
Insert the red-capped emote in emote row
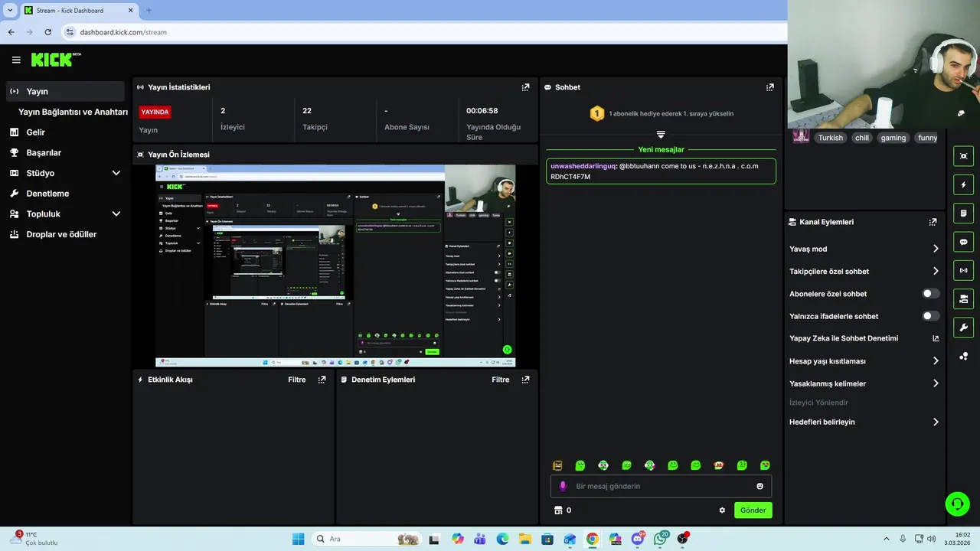(x=719, y=465)
